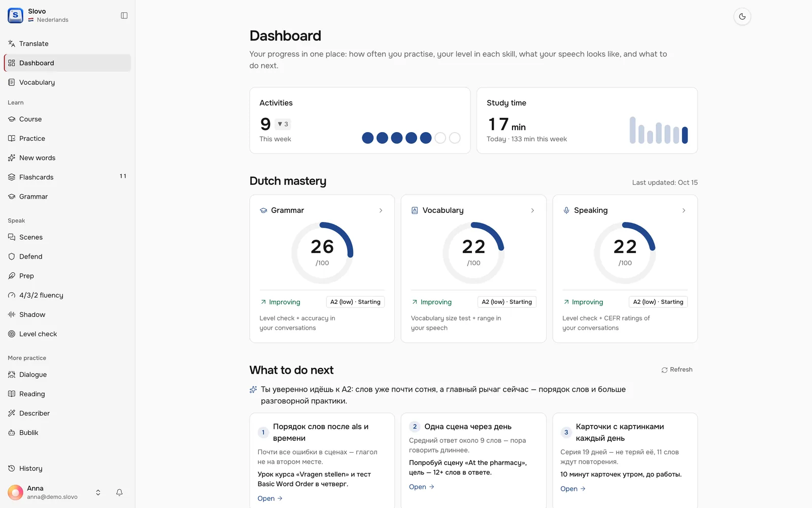Image resolution: width=812 pixels, height=508 pixels.
Task: Click Last updated: Oct 15 text
Action: (x=665, y=182)
